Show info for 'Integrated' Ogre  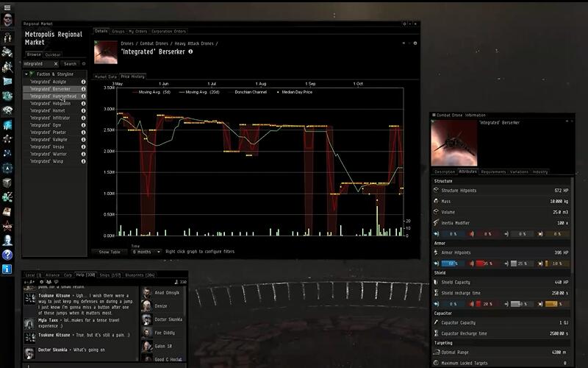(x=83, y=125)
